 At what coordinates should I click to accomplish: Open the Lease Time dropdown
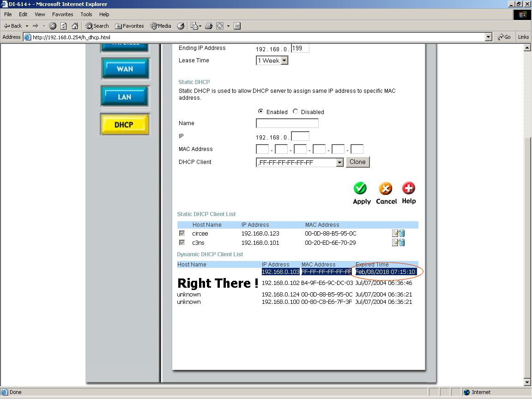click(x=284, y=60)
